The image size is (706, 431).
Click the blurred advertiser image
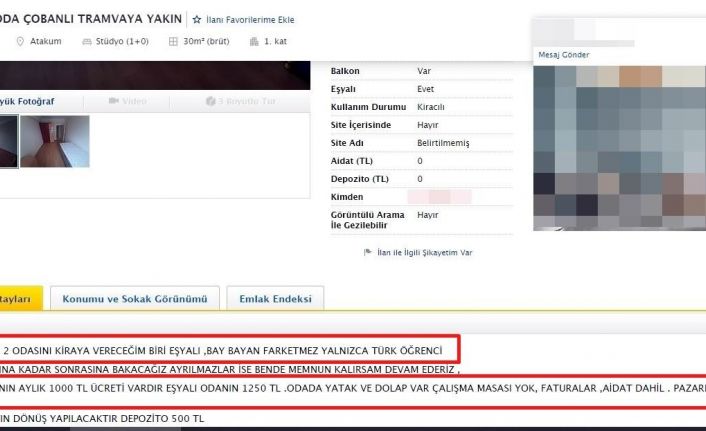click(620, 148)
